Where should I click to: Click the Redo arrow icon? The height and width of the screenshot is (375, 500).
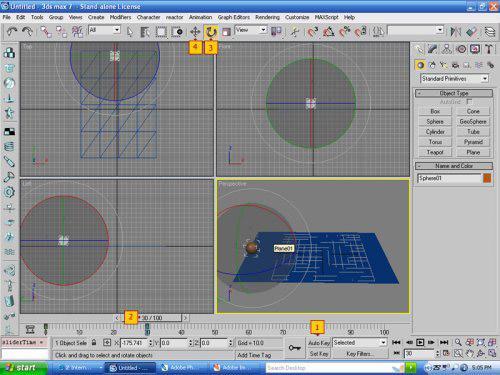point(27,32)
